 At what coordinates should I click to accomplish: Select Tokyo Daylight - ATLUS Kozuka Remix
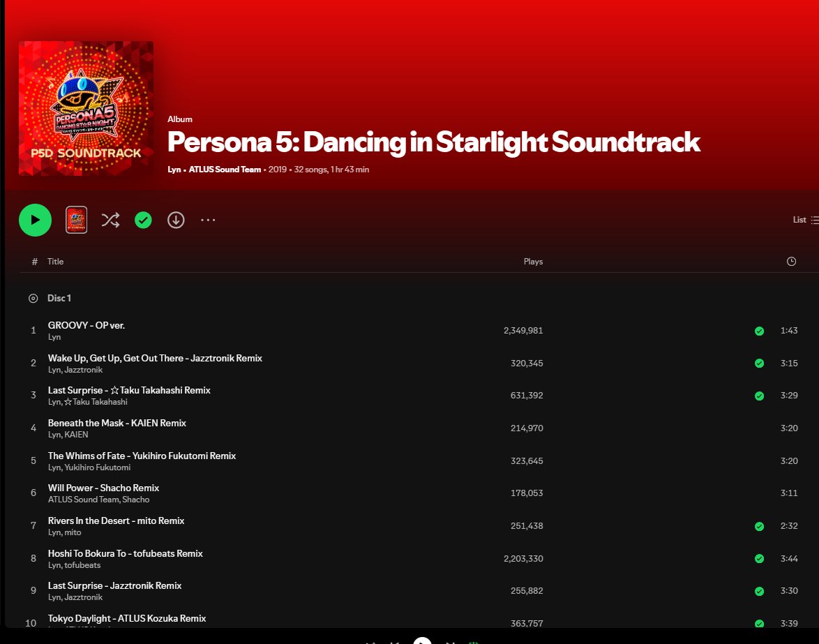point(127,618)
